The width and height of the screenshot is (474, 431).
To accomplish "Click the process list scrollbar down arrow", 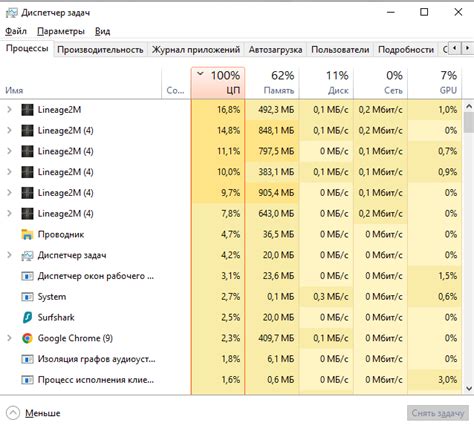I will tap(469, 389).
